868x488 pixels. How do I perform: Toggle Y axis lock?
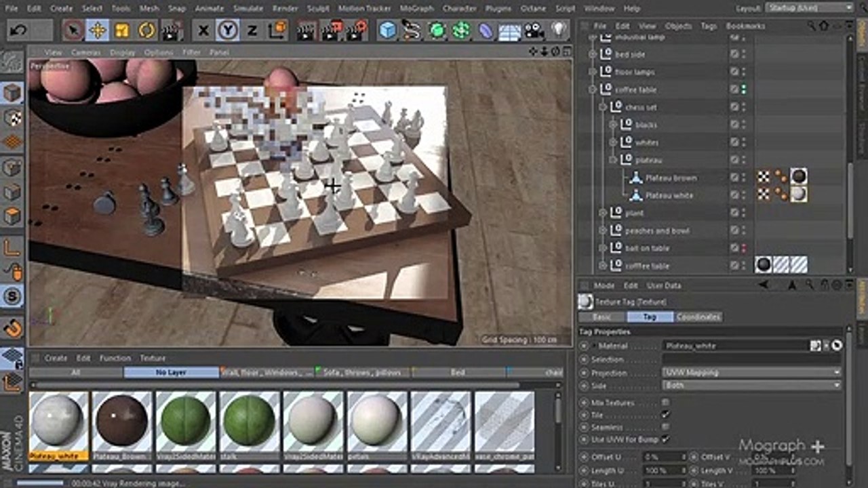pyautogui.click(x=228, y=30)
